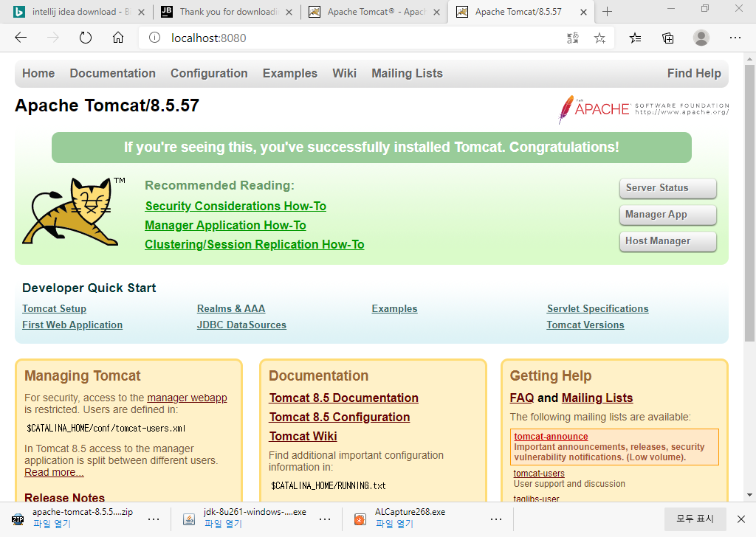756x537 pixels.
Task: Open a new tab with plus button
Action: [x=607, y=12]
